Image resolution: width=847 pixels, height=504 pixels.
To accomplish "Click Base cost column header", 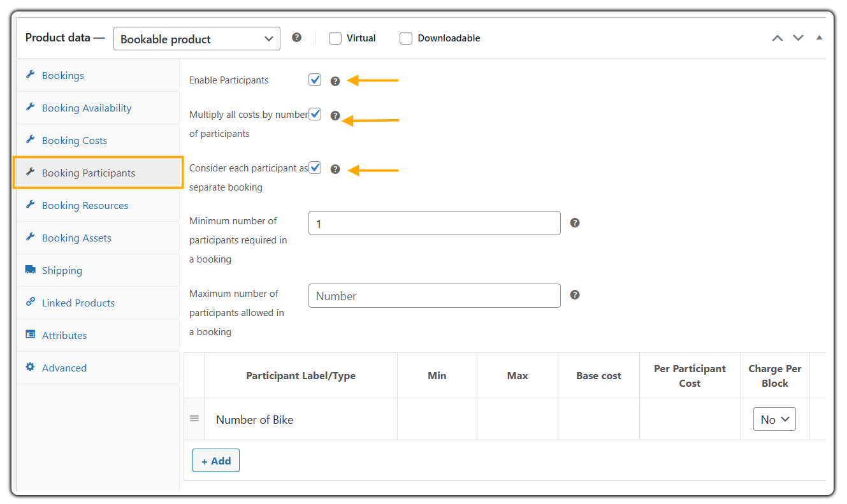I will 599,376.
